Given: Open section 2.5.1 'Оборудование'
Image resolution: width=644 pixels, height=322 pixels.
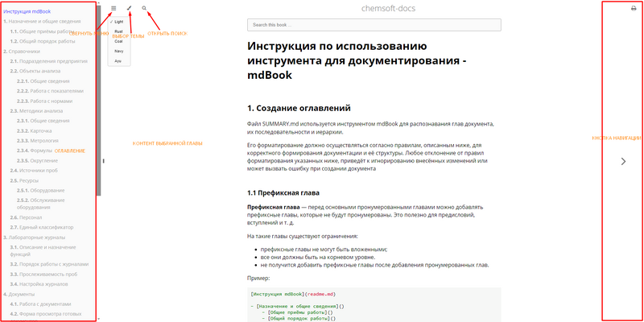Looking at the screenshot, I should click(41, 191).
